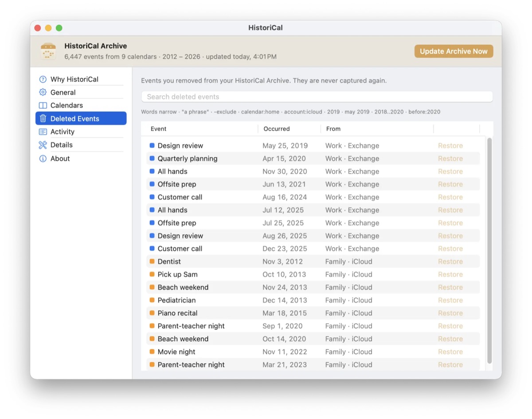Select the orange dot next to Piano recital
The width and height of the screenshot is (532, 419).
152,313
